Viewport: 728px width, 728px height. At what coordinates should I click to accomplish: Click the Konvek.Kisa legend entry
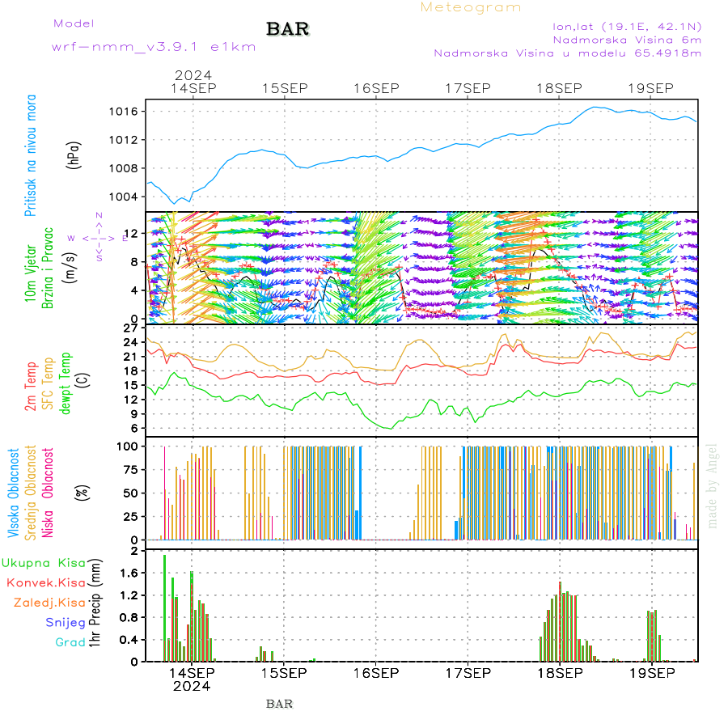point(46,582)
